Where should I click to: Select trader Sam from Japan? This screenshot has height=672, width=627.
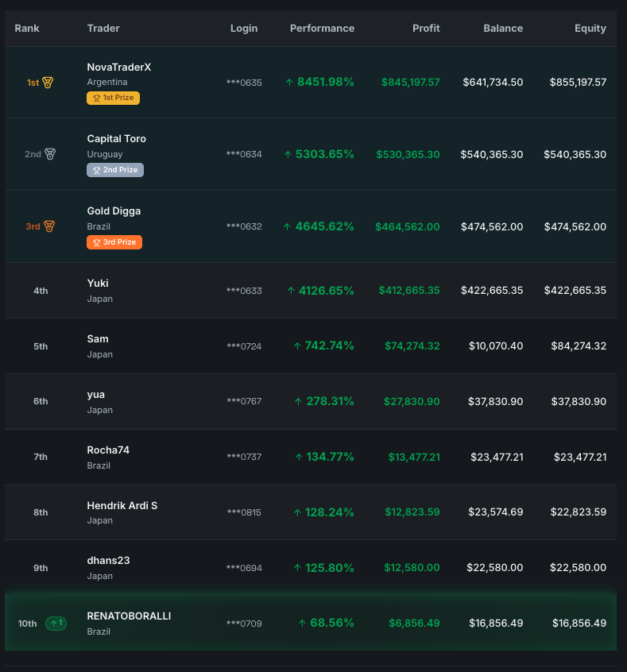tap(98, 339)
